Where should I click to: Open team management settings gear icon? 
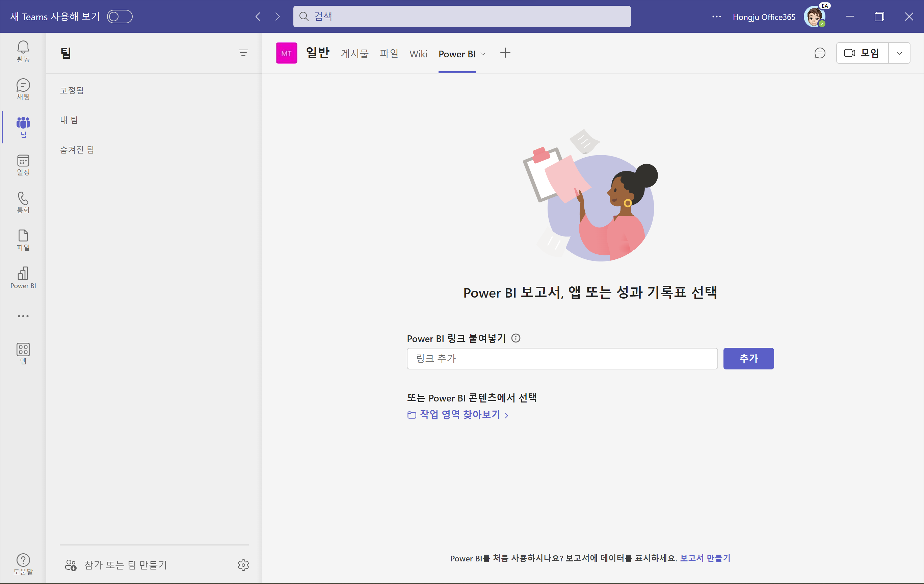[243, 565]
